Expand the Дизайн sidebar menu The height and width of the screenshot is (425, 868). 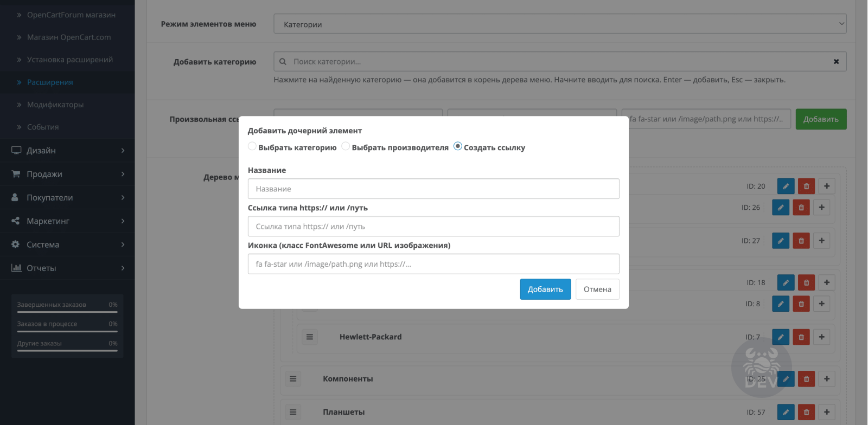click(x=67, y=150)
